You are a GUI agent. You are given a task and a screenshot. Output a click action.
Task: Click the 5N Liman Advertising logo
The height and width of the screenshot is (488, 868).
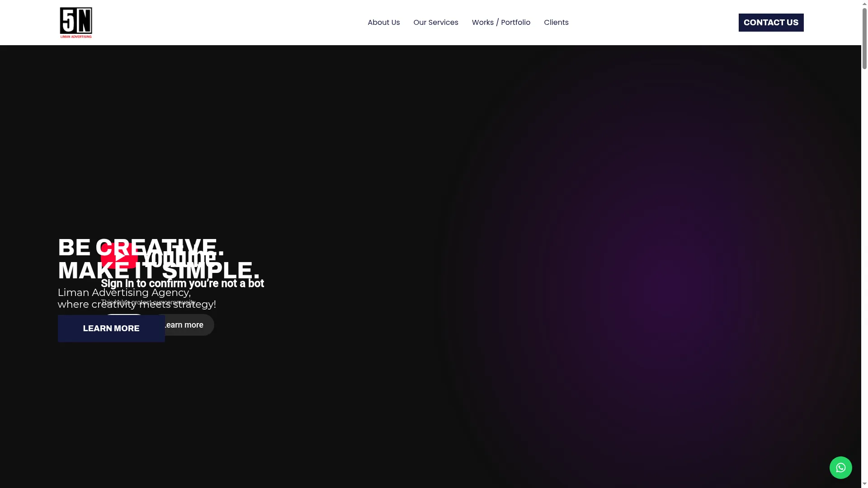76,23
